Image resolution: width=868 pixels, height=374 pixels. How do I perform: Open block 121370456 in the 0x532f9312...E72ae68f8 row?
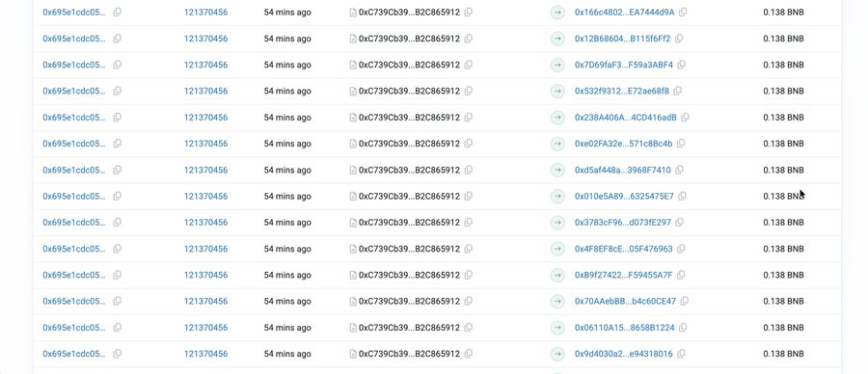(206, 91)
